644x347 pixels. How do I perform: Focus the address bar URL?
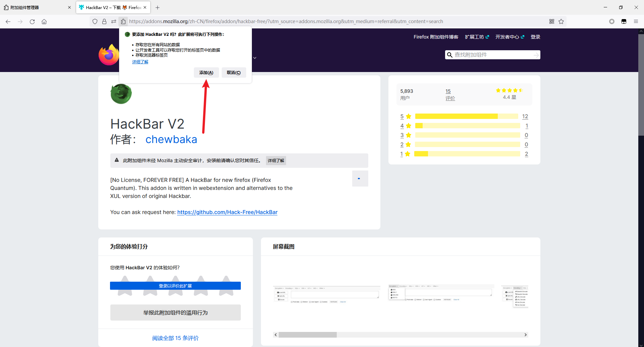click(x=286, y=21)
